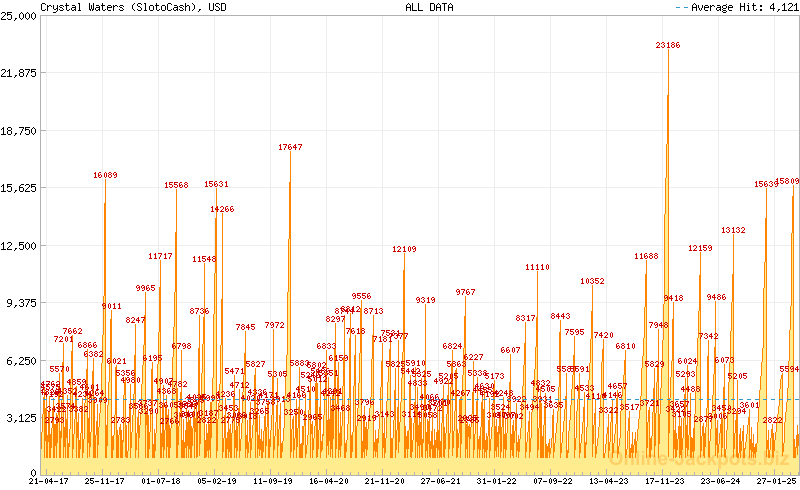Screen dimensions: 800x490
Task: Click the 11688 peak label
Action: point(646,256)
